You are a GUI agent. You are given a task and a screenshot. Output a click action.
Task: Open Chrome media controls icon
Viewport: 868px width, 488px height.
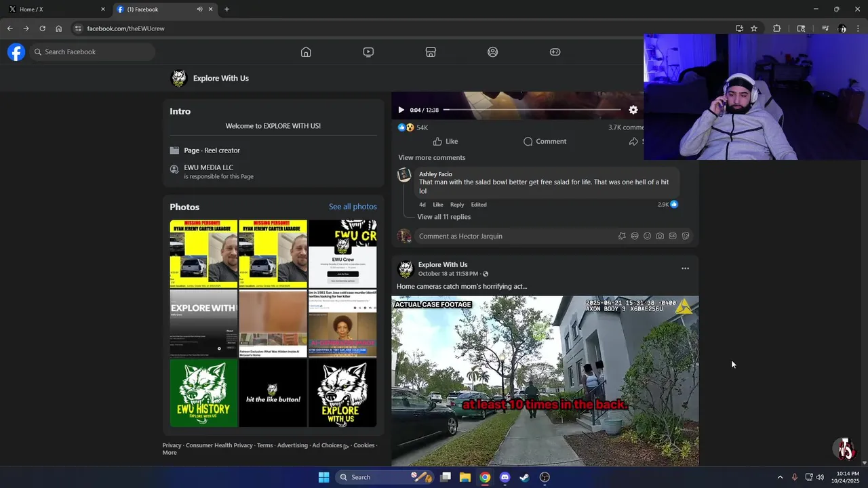tap(825, 28)
